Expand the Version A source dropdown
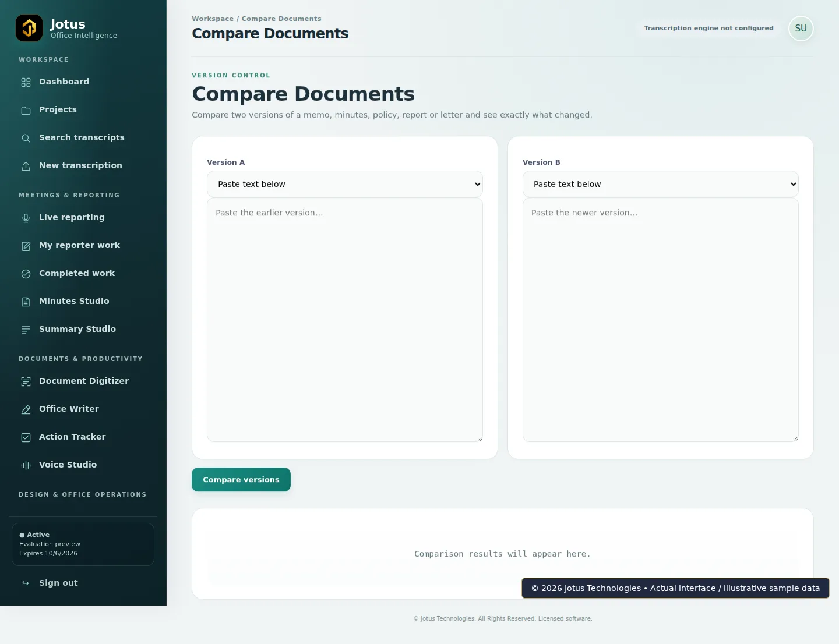The width and height of the screenshot is (839, 644). click(345, 184)
